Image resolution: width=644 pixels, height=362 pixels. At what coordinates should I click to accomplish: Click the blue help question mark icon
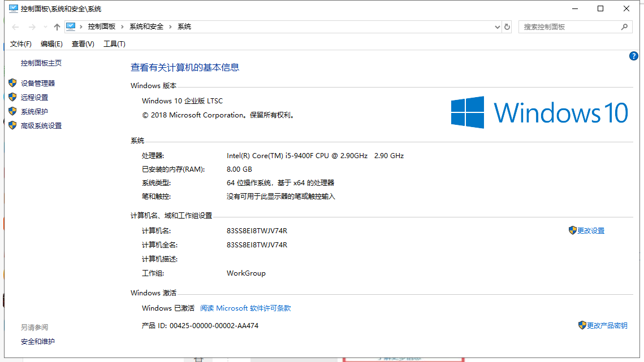[x=634, y=55]
